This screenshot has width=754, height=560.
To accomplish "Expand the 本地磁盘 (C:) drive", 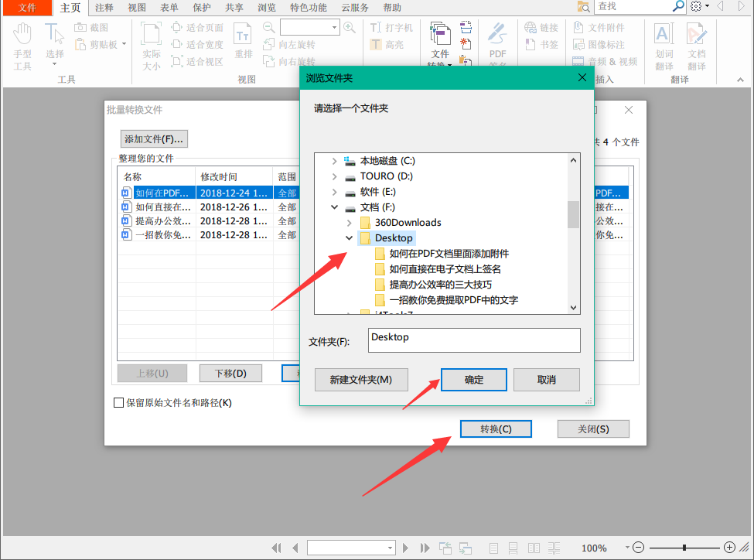I will click(336, 161).
